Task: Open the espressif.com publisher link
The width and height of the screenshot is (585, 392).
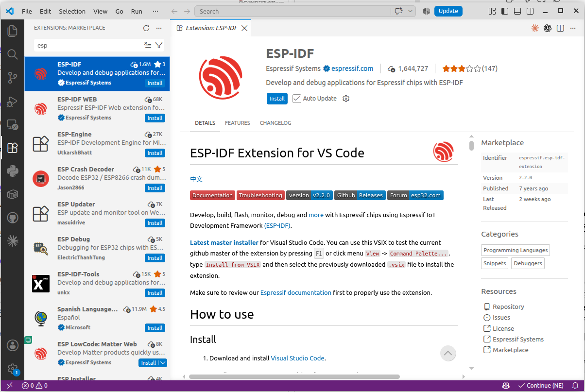Action: click(352, 68)
